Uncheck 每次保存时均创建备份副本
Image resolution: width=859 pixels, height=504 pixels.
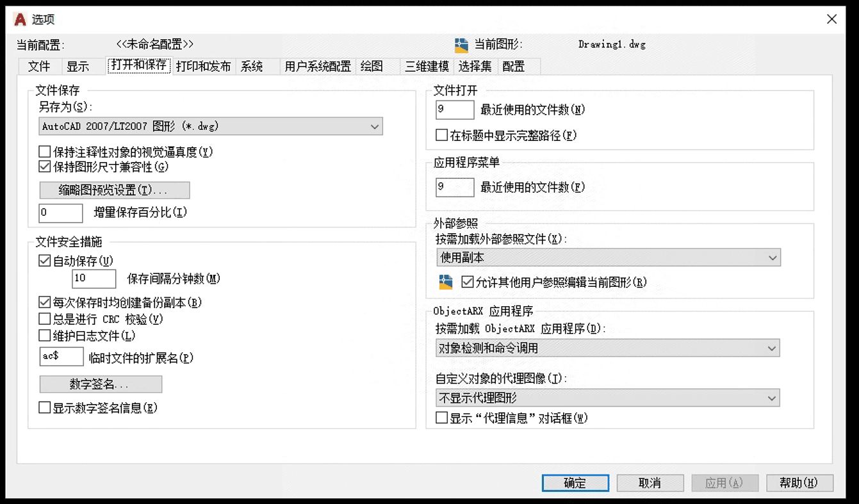pos(45,302)
